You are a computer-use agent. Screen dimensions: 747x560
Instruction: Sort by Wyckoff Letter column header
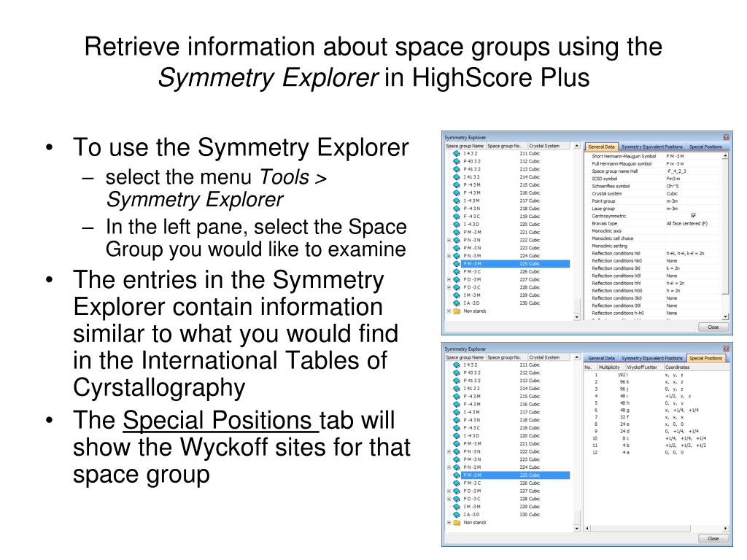pyautogui.click(x=644, y=367)
